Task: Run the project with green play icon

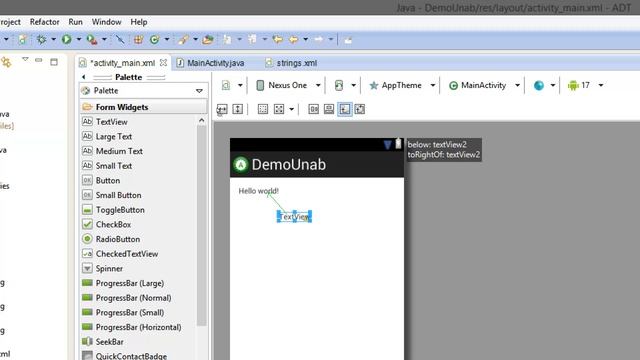Action: pos(67,39)
